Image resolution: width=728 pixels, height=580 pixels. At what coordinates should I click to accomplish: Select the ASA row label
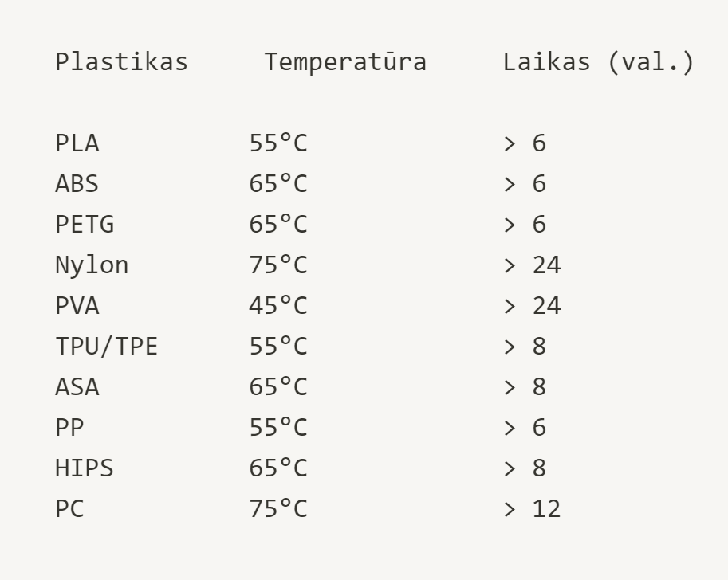(77, 387)
